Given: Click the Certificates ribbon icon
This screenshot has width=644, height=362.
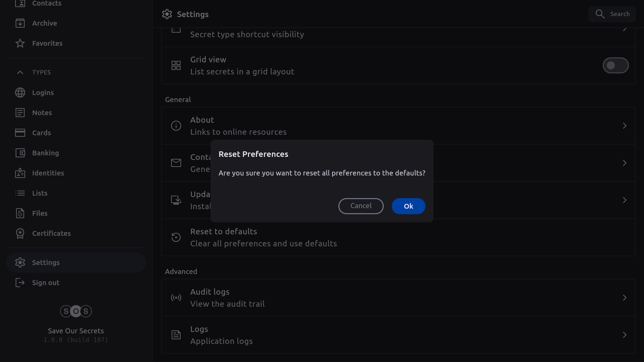Looking at the screenshot, I should click(20, 233).
